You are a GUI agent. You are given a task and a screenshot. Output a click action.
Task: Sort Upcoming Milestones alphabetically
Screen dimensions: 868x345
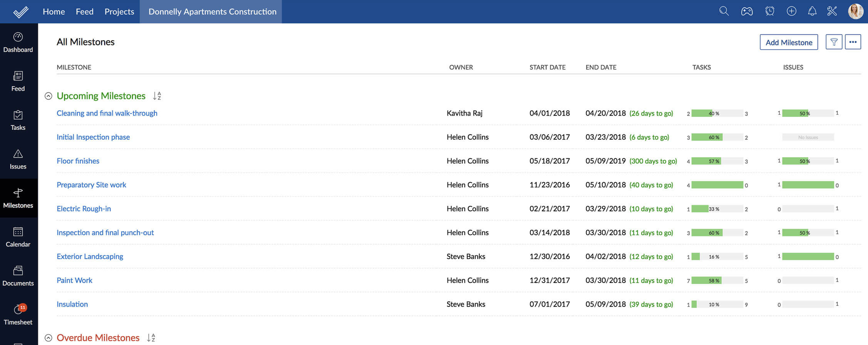(157, 96)
